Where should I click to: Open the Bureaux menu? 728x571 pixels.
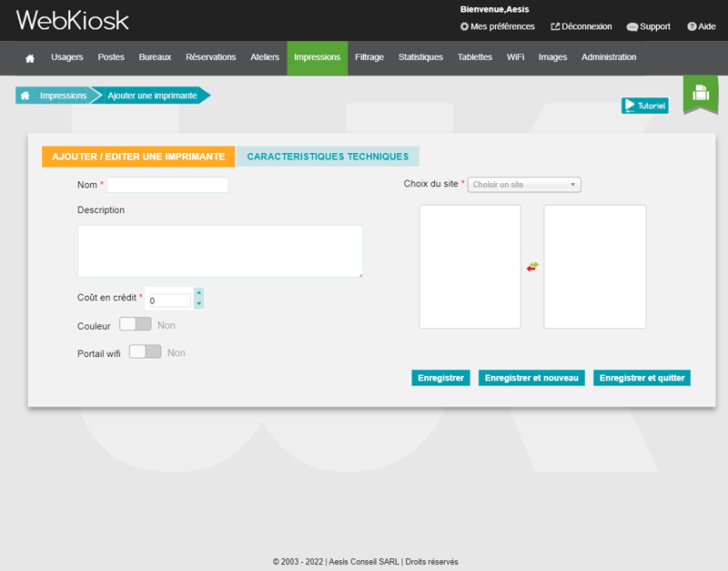(x=155, y=57)
